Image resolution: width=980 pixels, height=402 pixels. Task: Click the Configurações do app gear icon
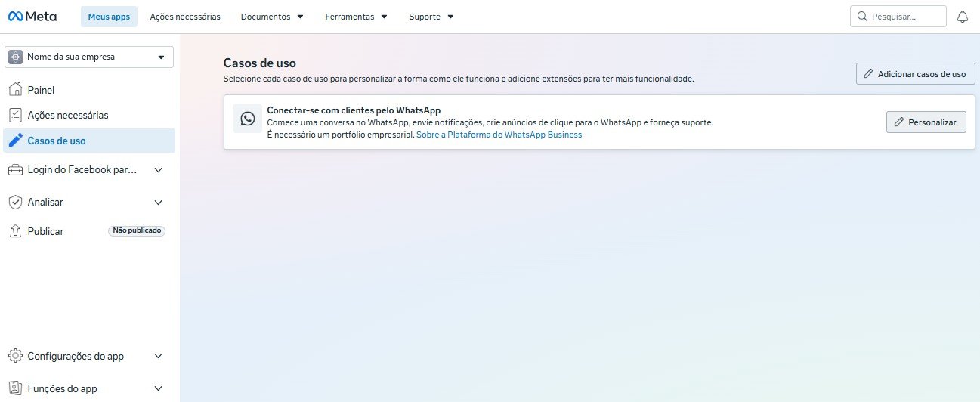click(15, 356)
